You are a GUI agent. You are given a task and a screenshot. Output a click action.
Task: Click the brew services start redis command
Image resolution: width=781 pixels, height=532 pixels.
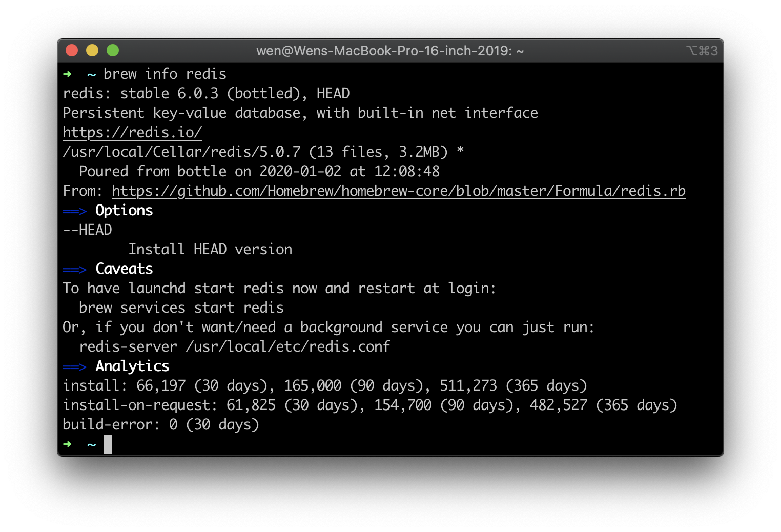pyautogui.click(x=181, y=308)
